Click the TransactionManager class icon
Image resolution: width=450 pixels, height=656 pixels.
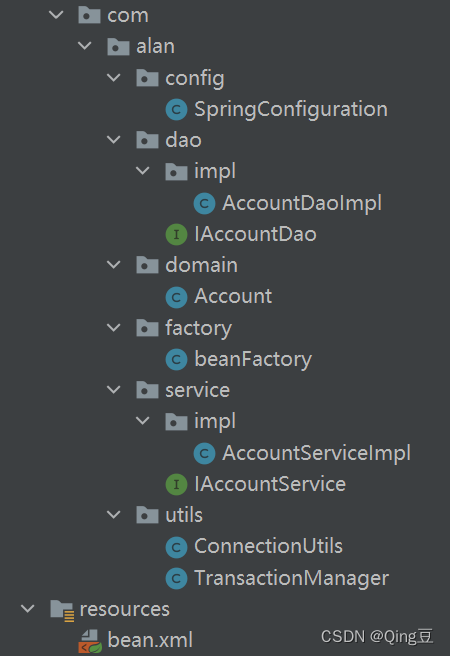click(176, 578)
